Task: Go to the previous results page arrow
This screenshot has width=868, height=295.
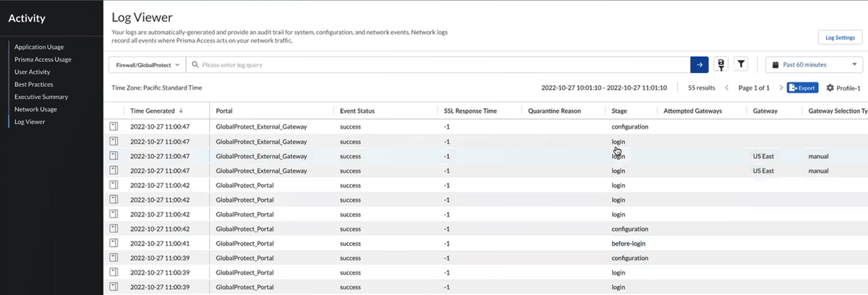Action: click(x=727, y=88)
